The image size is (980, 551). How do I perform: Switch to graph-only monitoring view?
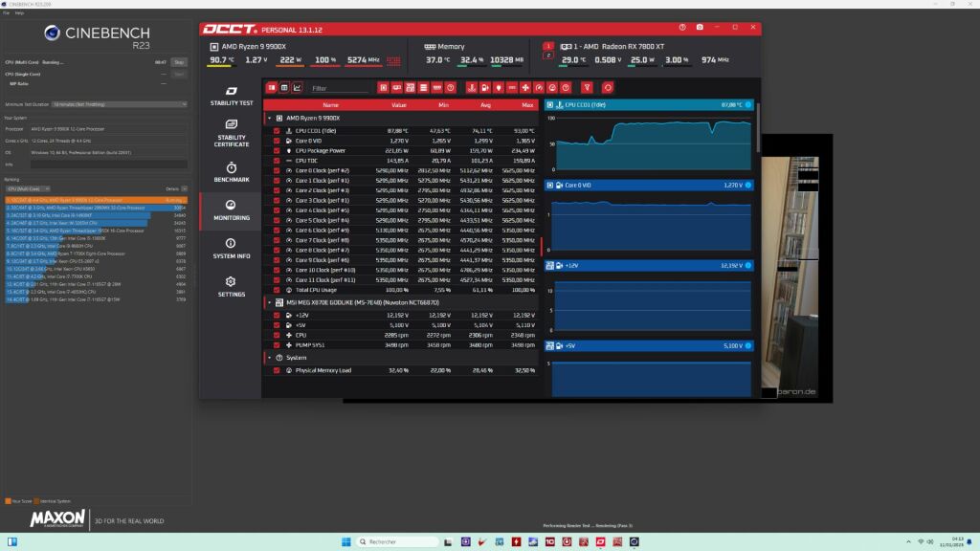[297, 88]
